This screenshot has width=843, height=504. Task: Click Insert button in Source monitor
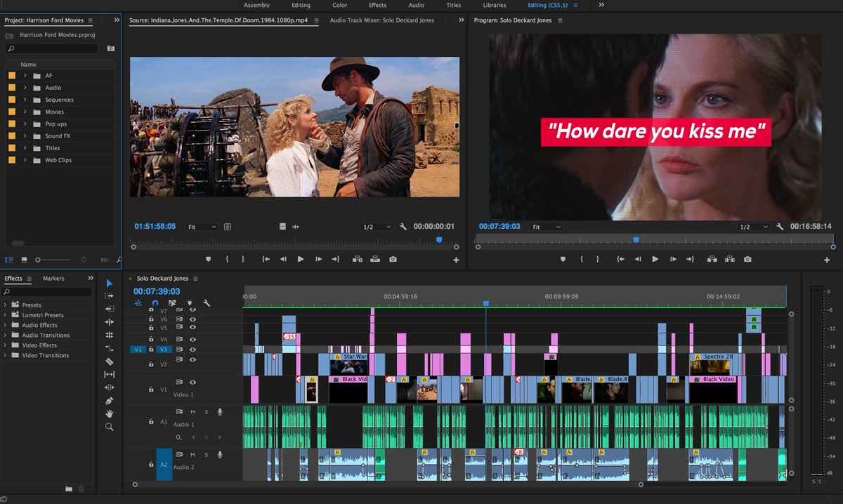click(358, 259)
